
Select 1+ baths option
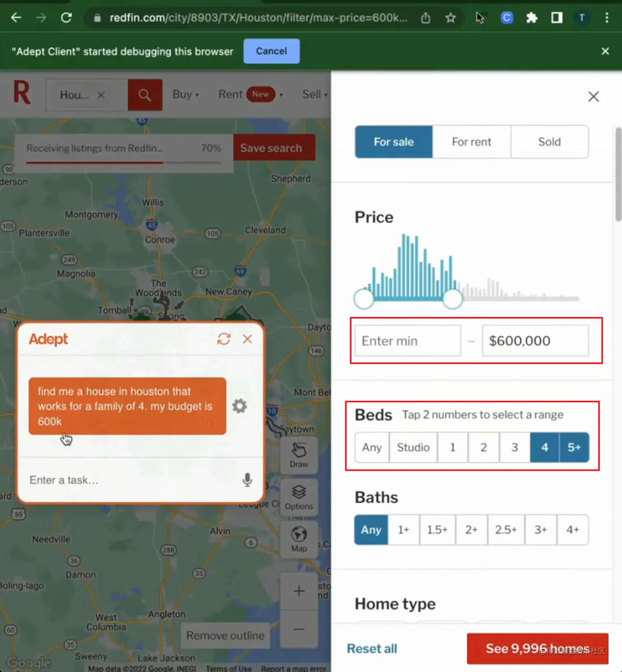pyautogui.click(x=404, y=530)
